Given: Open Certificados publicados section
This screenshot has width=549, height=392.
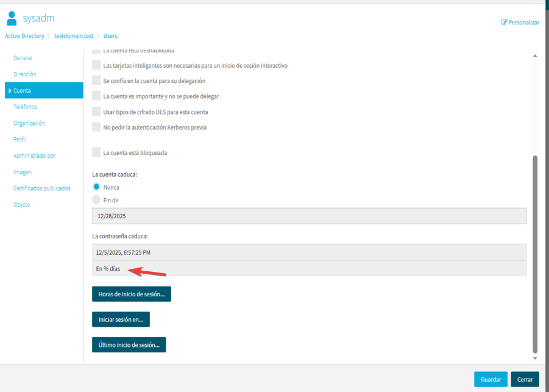Looking at the screenshot, I should [x=43, y=188].
